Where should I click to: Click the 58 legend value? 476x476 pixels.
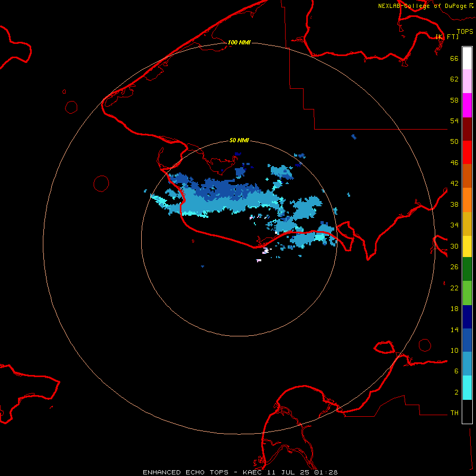[454, 100]
